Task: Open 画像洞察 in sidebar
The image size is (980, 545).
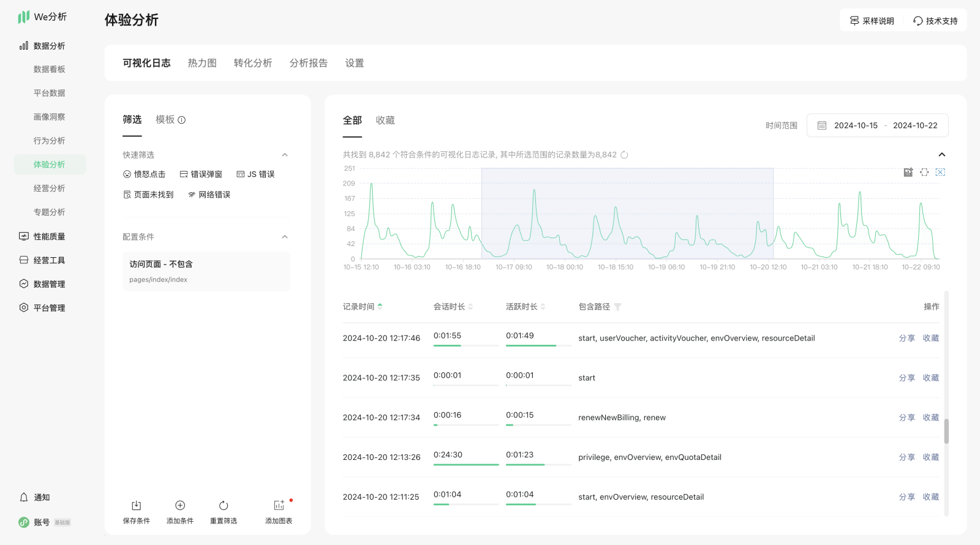Action: point(50,117)
